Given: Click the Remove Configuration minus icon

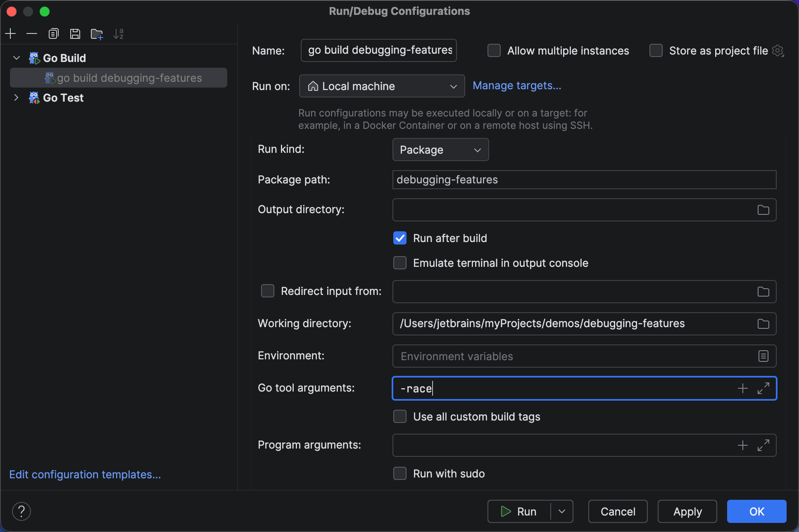Looking at the screenshot, I should coord(32,33).
